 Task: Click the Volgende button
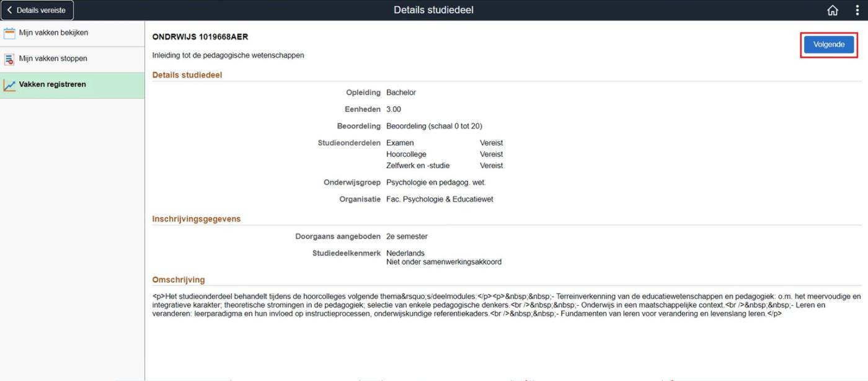coord(829,44)
